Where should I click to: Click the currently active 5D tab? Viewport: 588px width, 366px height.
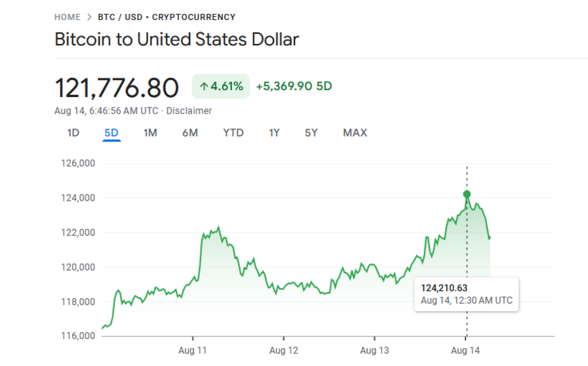tap(111, 133)
